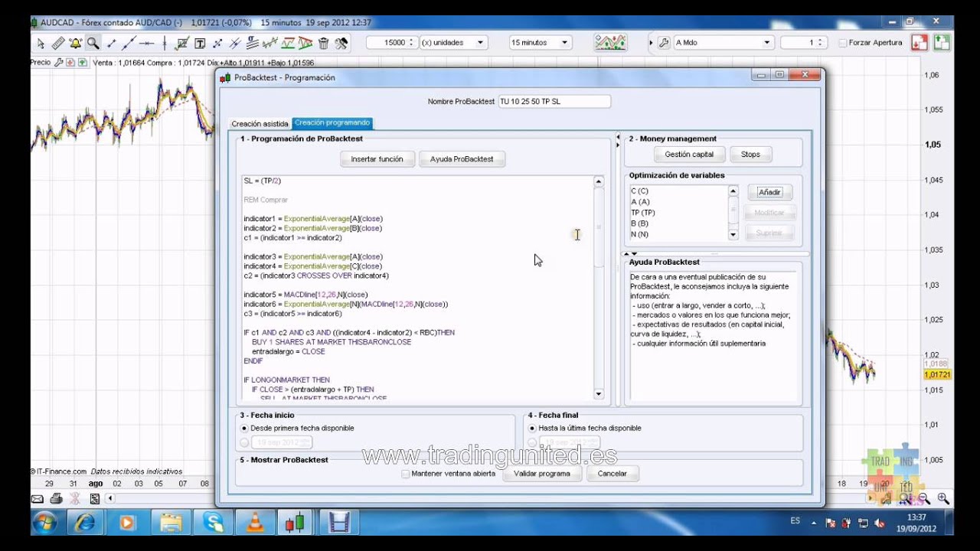Click the Stops button
Viewport: 980px width, 551px height.
[x=750, y=155]
